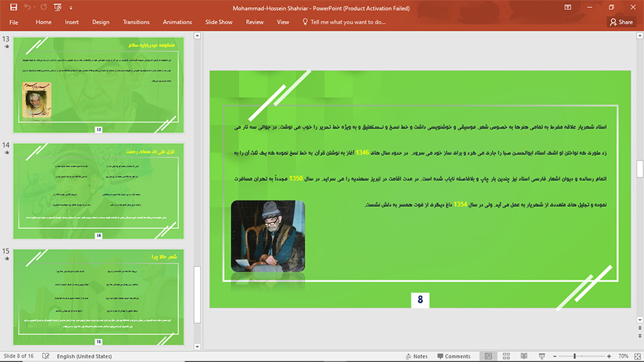
Task: Open the Transitions ribbon tab
Action: pyautogui.click(x=136, y=22)
